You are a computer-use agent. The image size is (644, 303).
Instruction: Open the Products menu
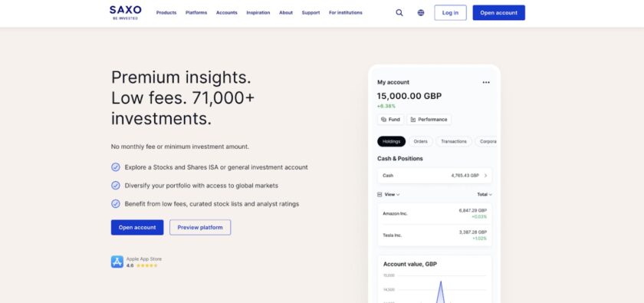coord(166,13)
